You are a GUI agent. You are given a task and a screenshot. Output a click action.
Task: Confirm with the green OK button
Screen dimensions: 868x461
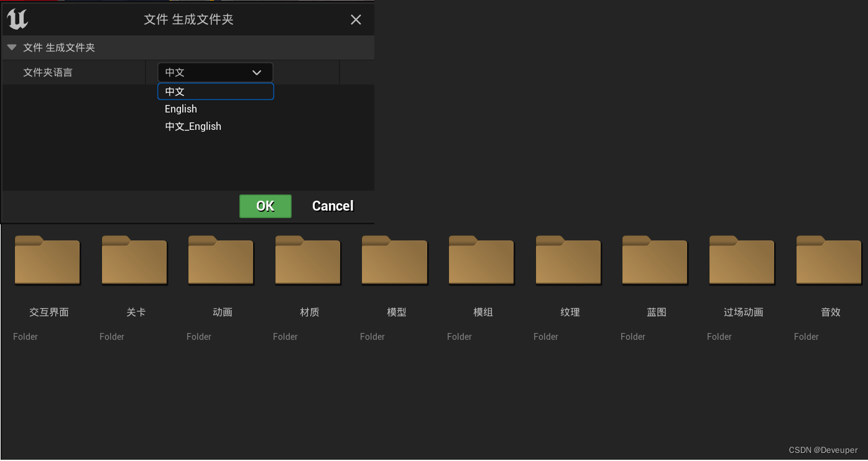point(265,206)
